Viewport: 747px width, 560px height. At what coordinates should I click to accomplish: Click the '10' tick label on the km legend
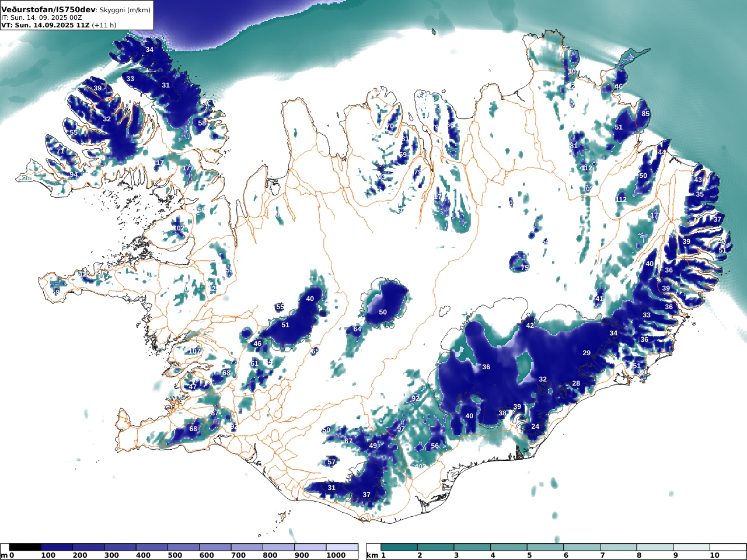pyautogui.click(x=715, y=555)
